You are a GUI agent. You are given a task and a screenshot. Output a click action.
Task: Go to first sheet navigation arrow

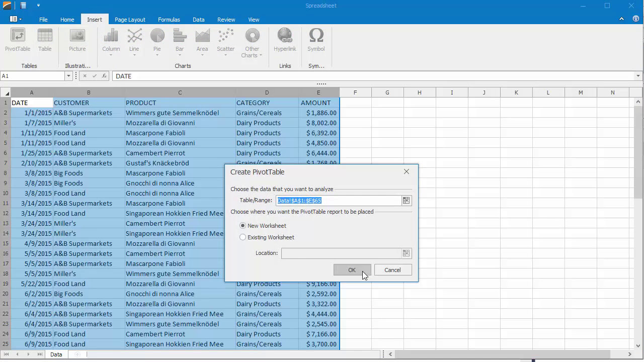click(6, 354)
